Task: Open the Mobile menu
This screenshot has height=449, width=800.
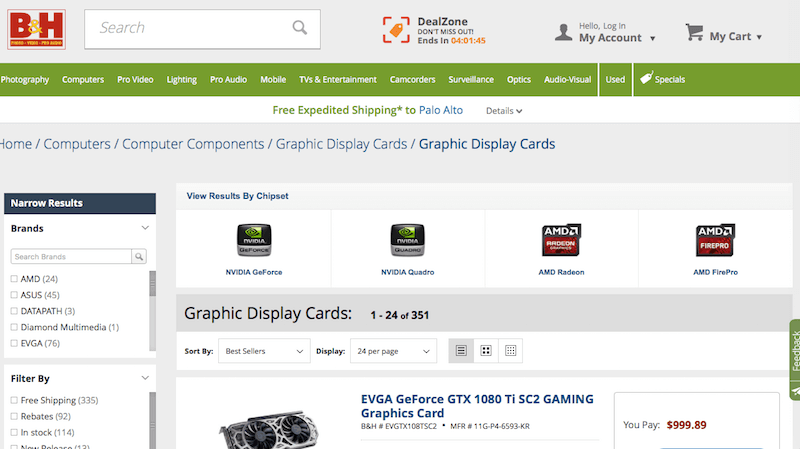Action: tap(273, 80)
